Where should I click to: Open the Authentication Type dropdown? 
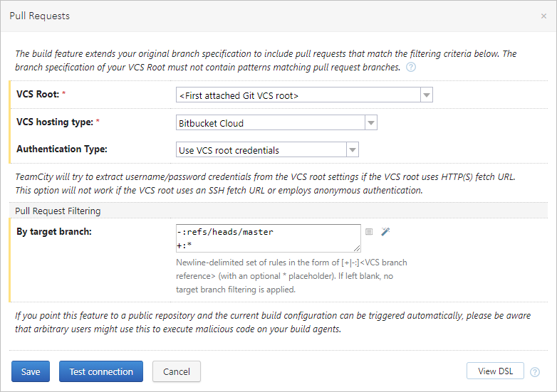(267, 150)
